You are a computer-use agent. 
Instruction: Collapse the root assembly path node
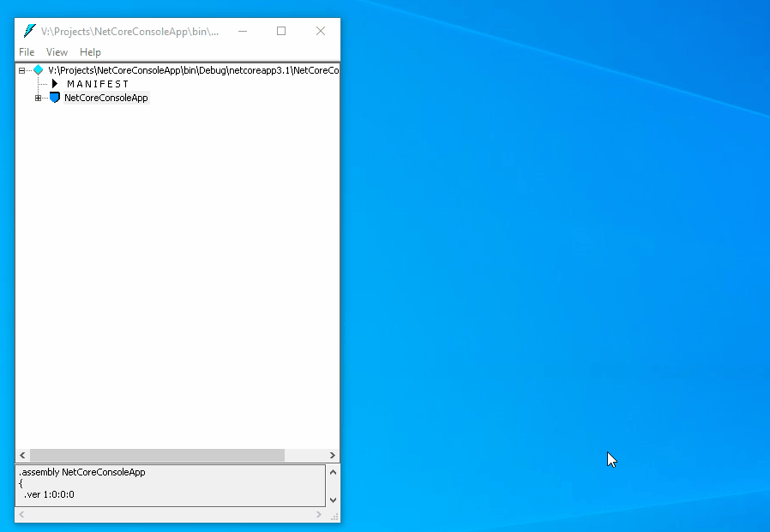pos(22,70)
